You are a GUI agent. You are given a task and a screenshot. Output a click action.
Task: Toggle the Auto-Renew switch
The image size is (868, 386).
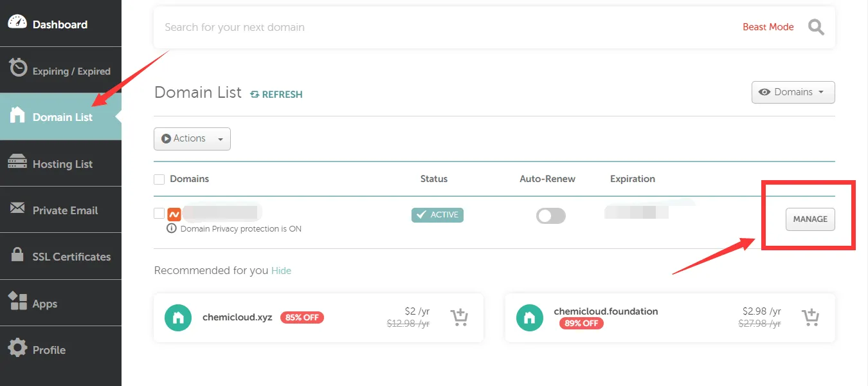pos(551,216)
